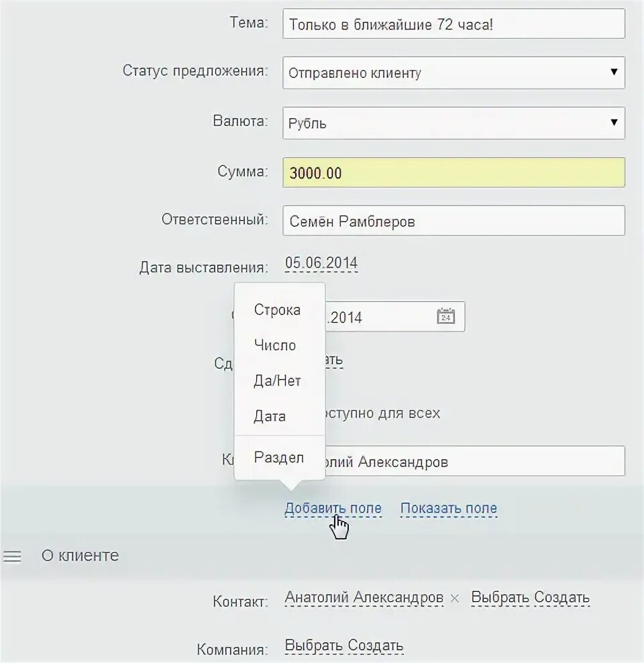644x663 pixels.
Task: Focus the Тема text field
Action: (453, 24)
